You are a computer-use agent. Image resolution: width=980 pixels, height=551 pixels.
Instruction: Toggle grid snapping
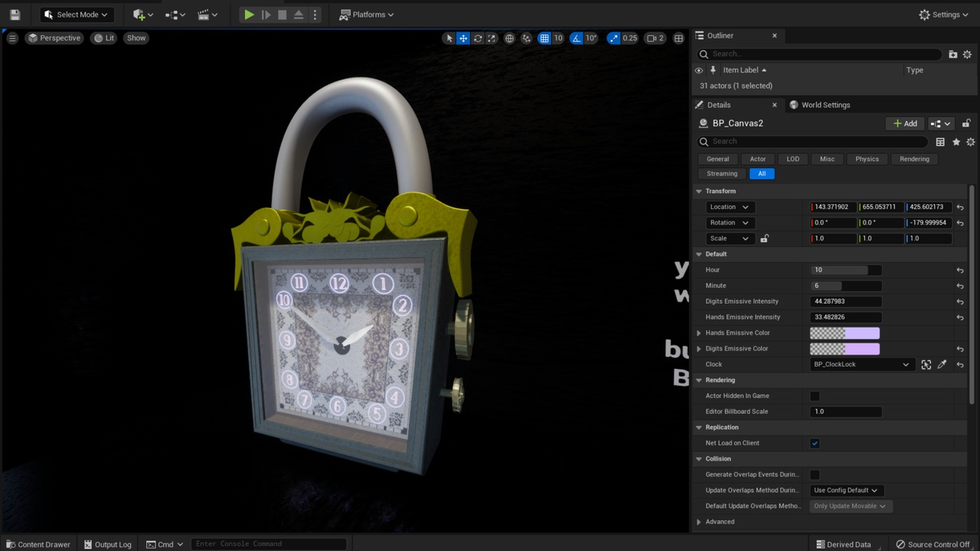coord(544,38)
